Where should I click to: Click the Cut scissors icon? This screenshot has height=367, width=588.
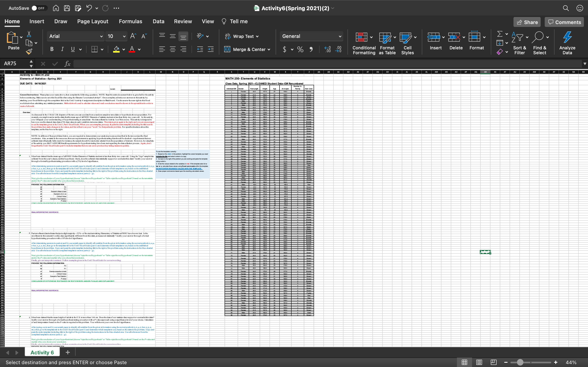point(29,34)
